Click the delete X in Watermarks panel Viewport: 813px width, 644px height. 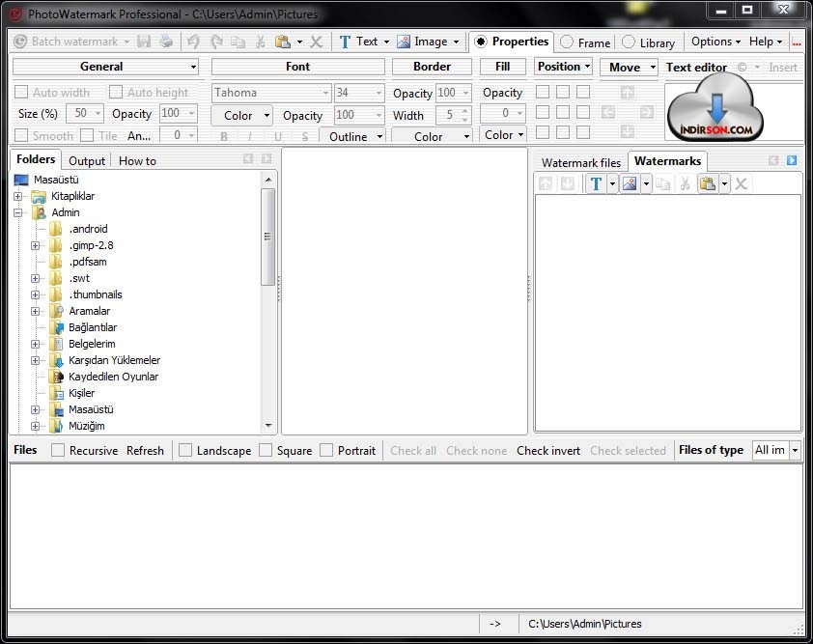point(741,183)
